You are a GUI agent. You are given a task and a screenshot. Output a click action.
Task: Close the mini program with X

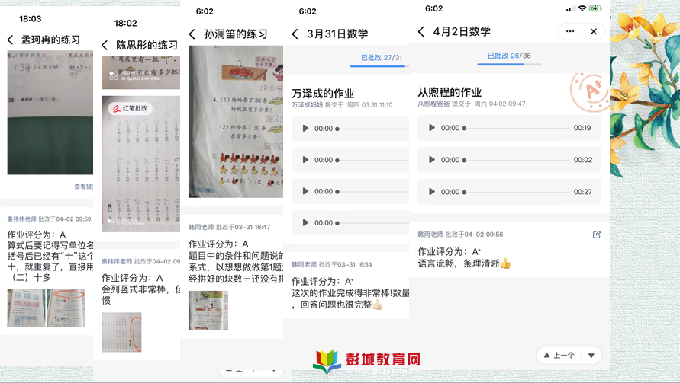(594, 31)
